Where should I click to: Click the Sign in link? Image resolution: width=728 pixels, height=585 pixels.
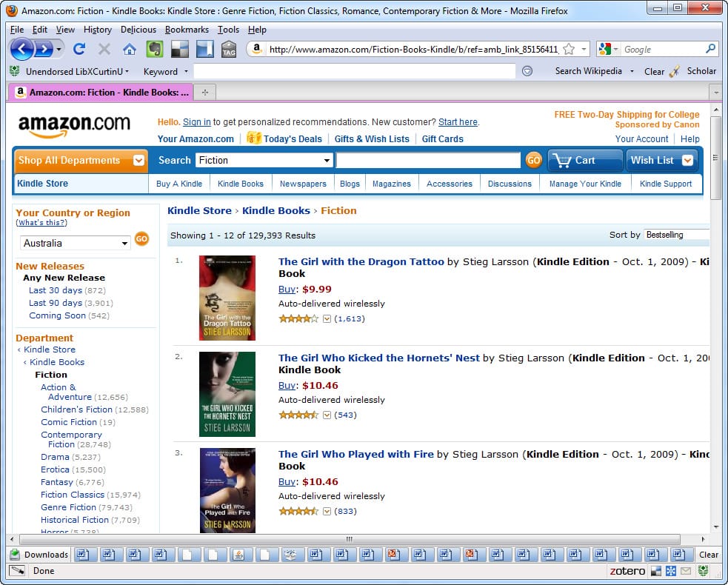pyautogui.click(x=197, y=122)
